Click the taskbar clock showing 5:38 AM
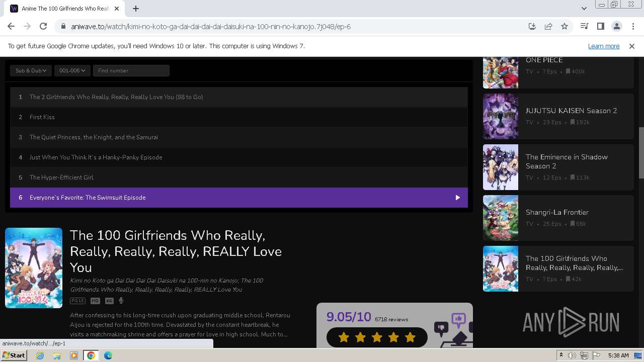The width and height of the screenshot is (644, 362). [x=618, y=355]
